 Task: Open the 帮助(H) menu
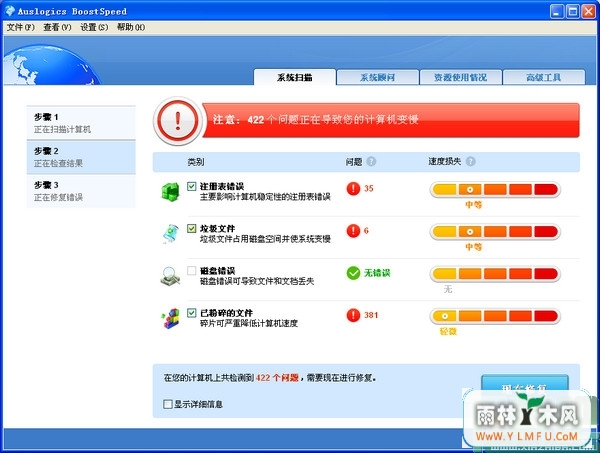(x=131, y=27)
